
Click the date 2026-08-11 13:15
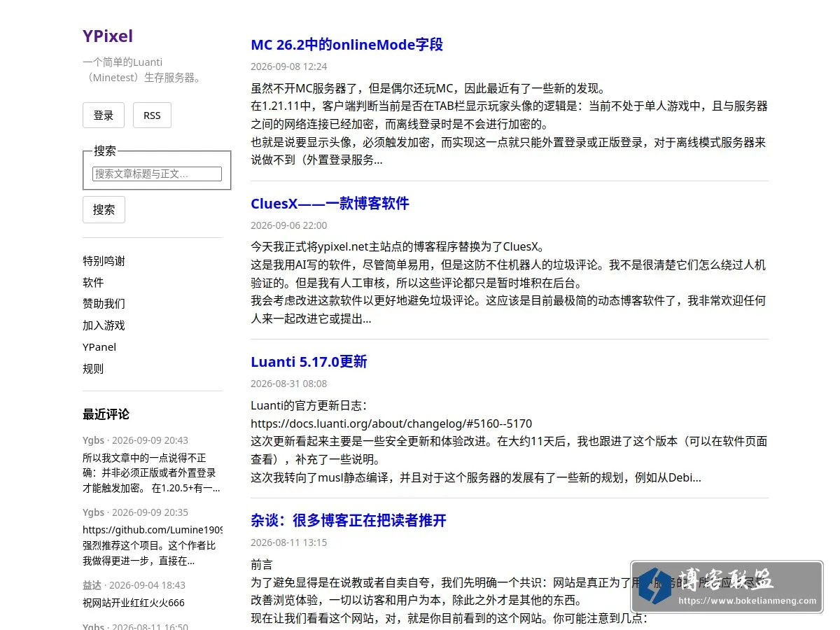click(288, 542)
